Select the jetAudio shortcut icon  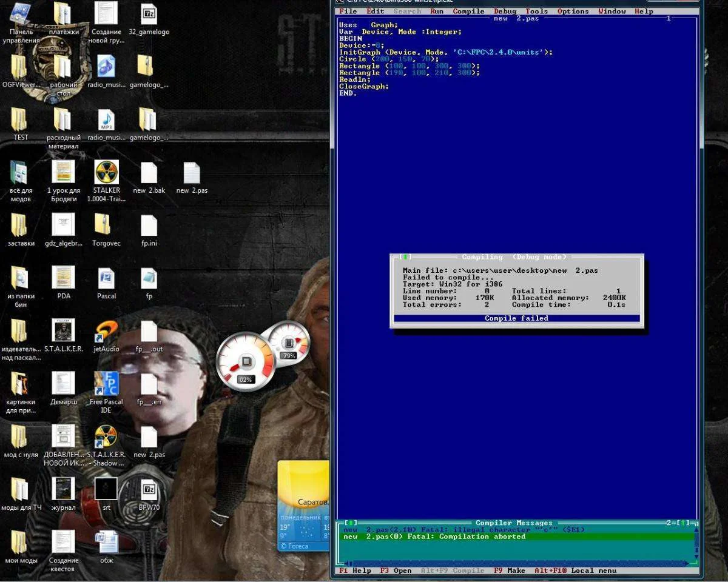(x=106, y=336)
